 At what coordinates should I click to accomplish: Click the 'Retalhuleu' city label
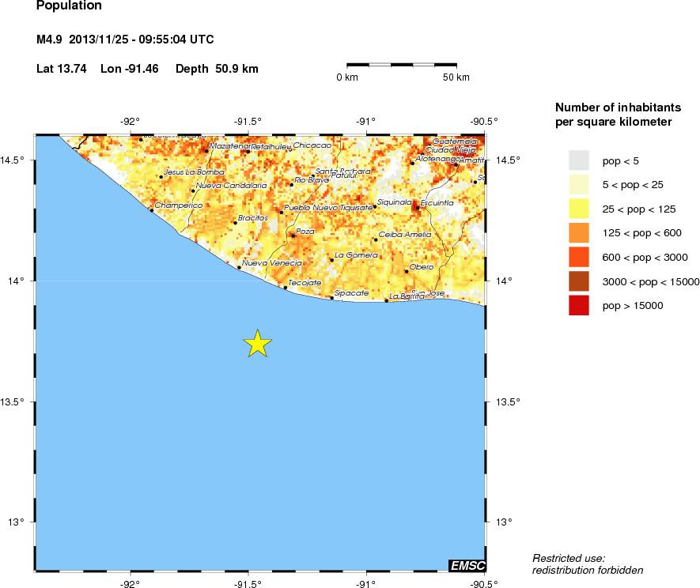[271, 146]
